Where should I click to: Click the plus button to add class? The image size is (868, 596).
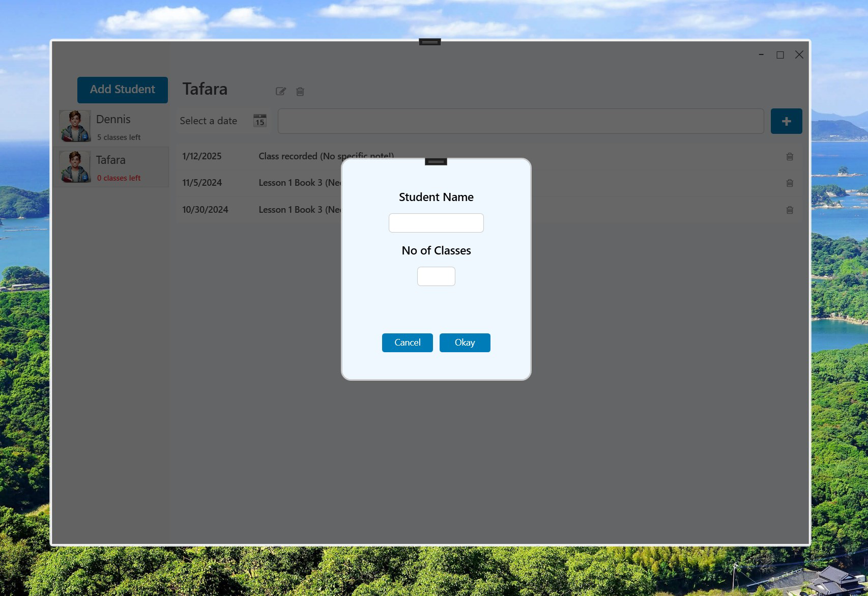[786, 121]
